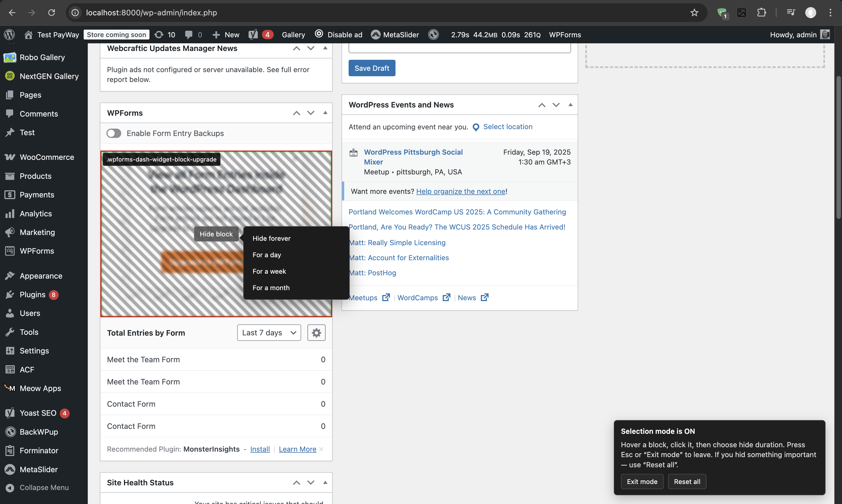Click the Exit mode button
This screenshot has width=842, height=504.
642,482
